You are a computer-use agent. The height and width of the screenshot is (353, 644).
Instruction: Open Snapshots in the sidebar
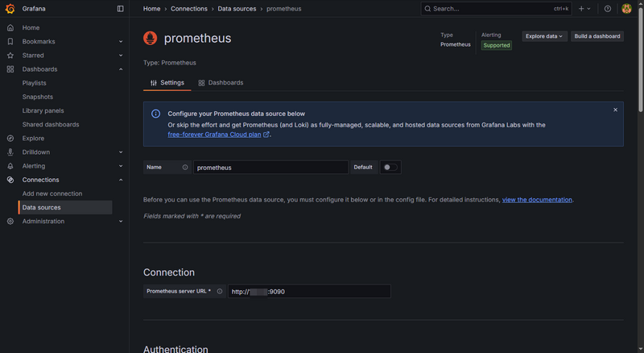pos(37,97)
